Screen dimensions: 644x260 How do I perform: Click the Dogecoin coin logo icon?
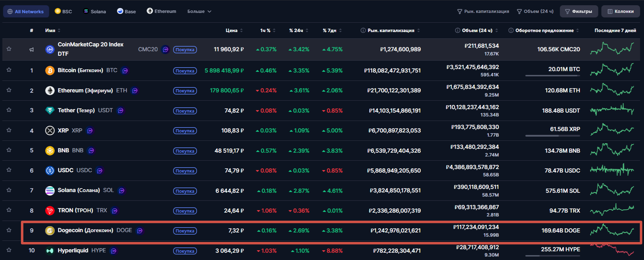[50, 231]
